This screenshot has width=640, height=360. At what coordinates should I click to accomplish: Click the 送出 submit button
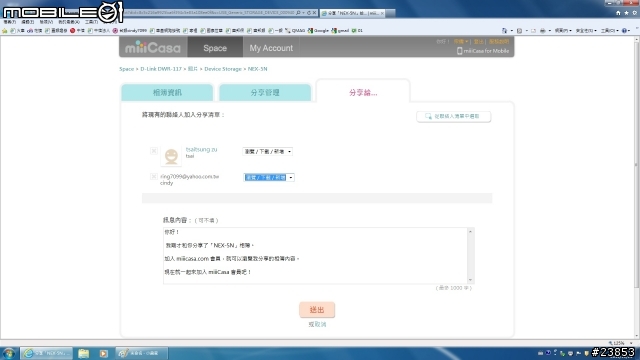pos(317,310)
